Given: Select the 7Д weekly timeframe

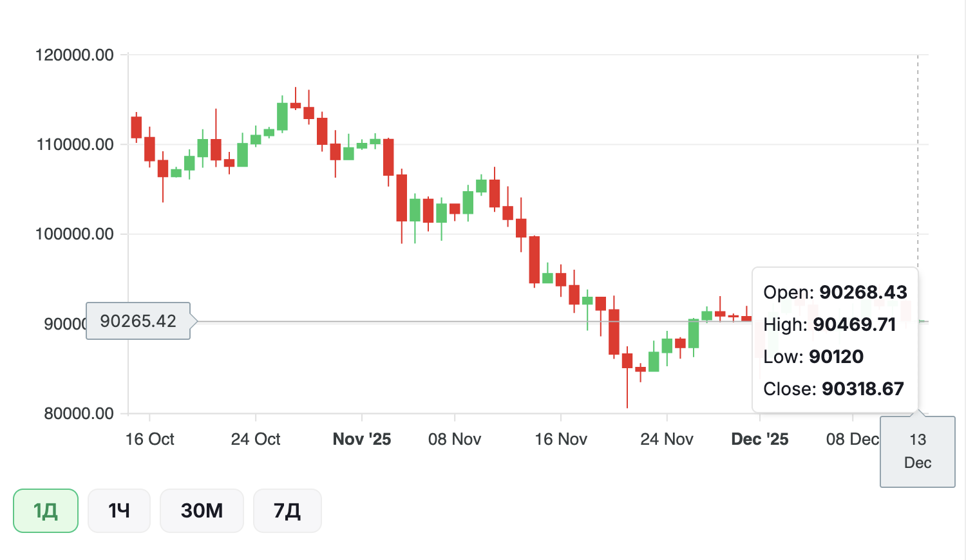Looking at the screenshot, I should tap(287, 511).
